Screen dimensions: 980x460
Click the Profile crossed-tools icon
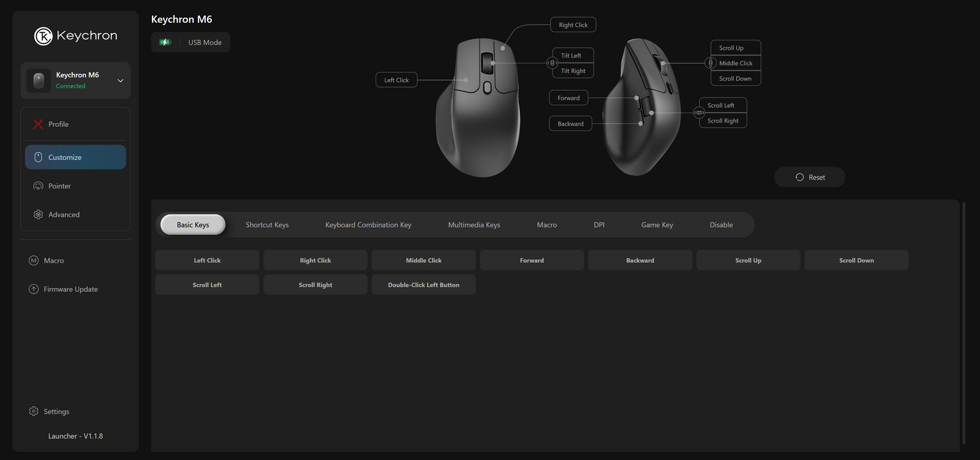[38, 124]
